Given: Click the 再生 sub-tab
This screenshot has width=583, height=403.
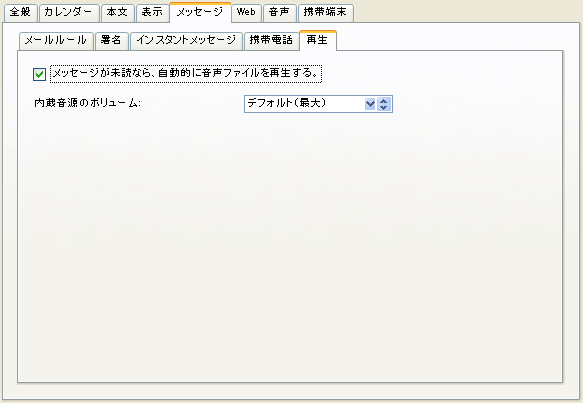Looking at the screenshot, I should [318, 40].
